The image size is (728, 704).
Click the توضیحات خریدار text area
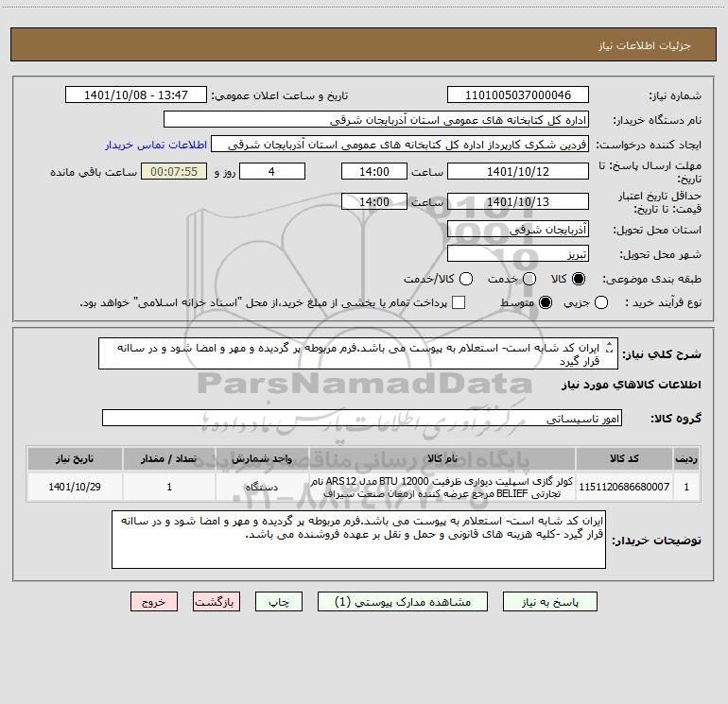[x=358, y=540]
